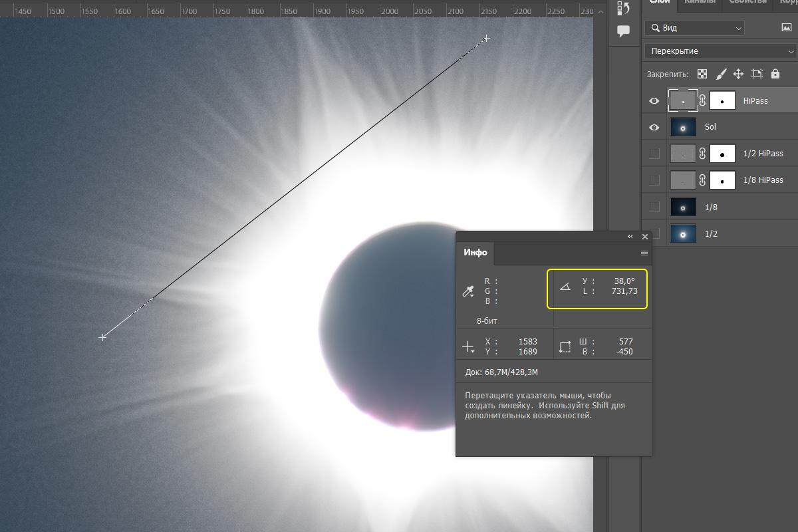Show the 1/2 HiPass layer
This screenshot has height=532, width=798.
pos(654,154)
